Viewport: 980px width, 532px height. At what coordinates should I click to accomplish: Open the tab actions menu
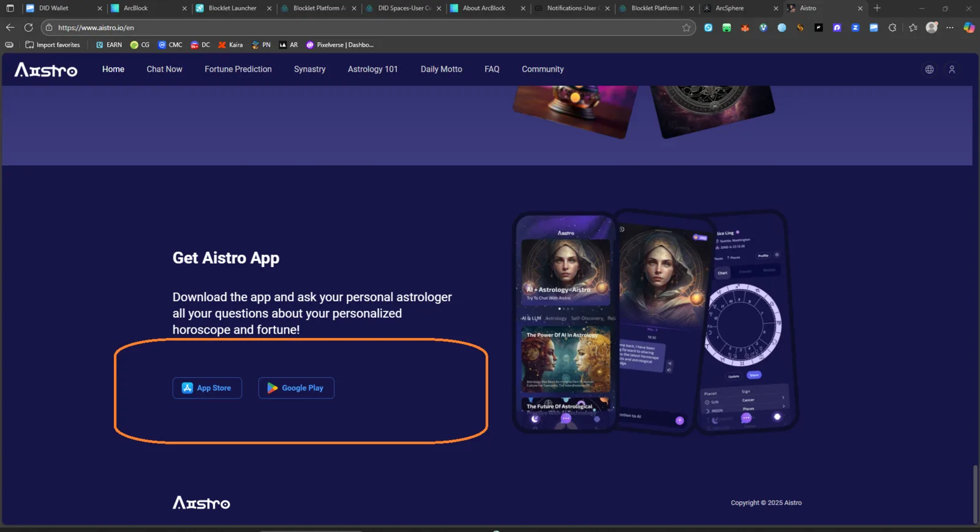pos(10,8)
